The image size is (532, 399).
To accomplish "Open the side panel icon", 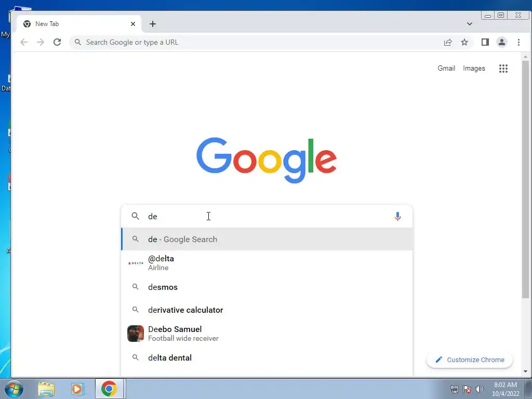I will tap(485, 42).
